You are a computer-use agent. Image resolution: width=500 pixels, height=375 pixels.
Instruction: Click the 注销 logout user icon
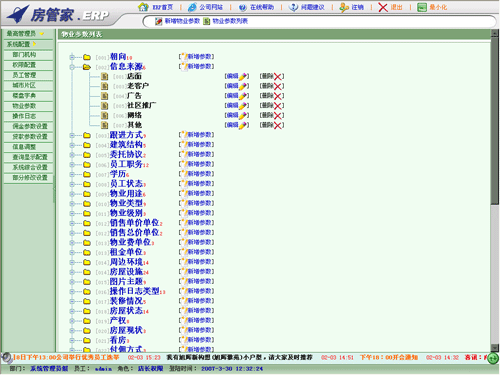click(344, 7)
